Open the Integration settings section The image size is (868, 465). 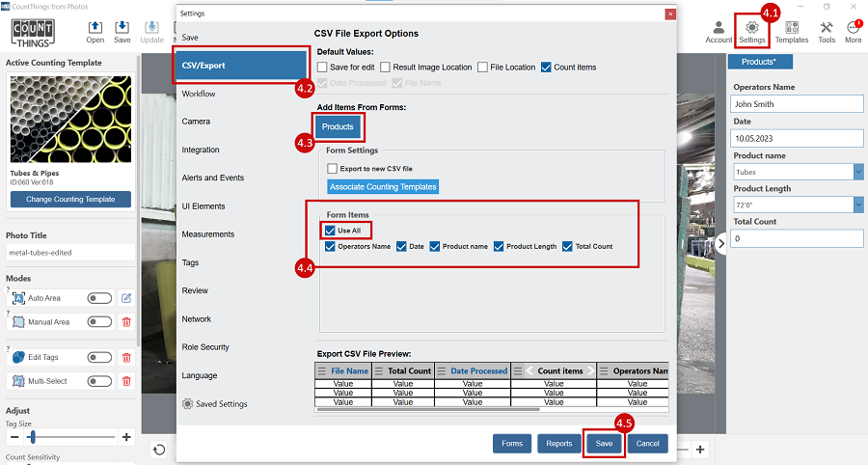pyautogui.click(x=201, y=150)
